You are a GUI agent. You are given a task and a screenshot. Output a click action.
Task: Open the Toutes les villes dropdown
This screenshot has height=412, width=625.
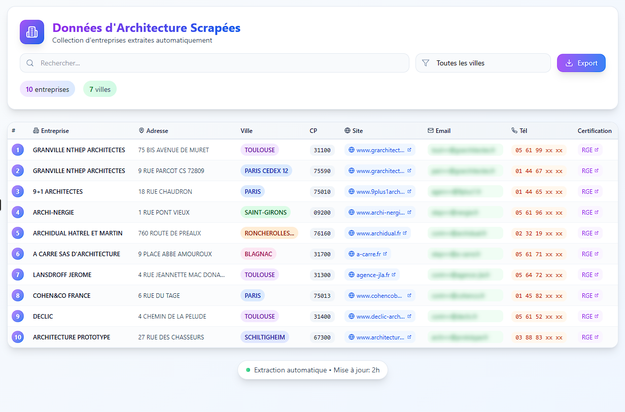pyautogui.click(x=483, y=63)
